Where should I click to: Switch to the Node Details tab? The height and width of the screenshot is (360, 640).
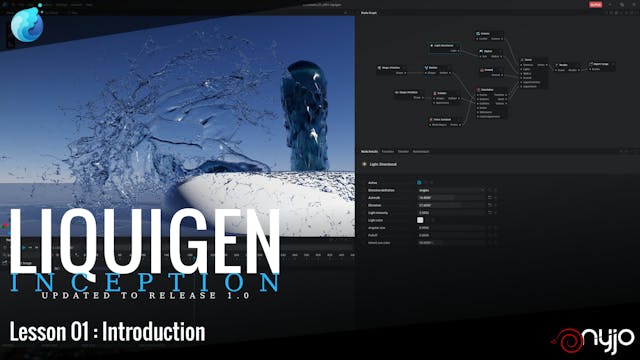(x=369, y=151)
